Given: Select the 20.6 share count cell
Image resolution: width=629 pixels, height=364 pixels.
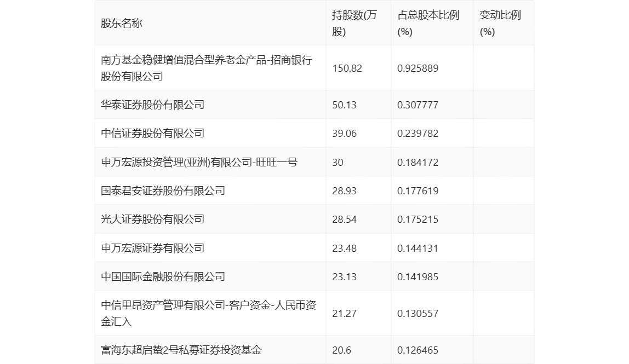Looking at the screenshot, I should [341, 350].
